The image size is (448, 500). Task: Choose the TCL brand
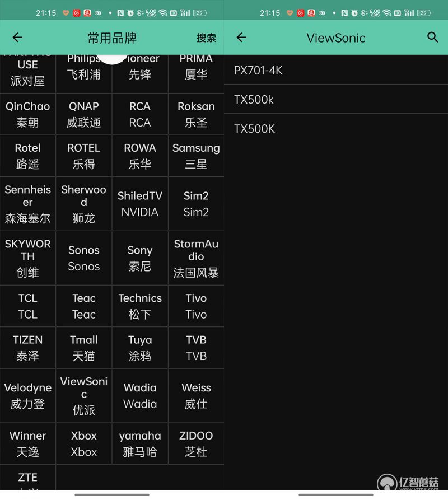click(x=28, y=306)
